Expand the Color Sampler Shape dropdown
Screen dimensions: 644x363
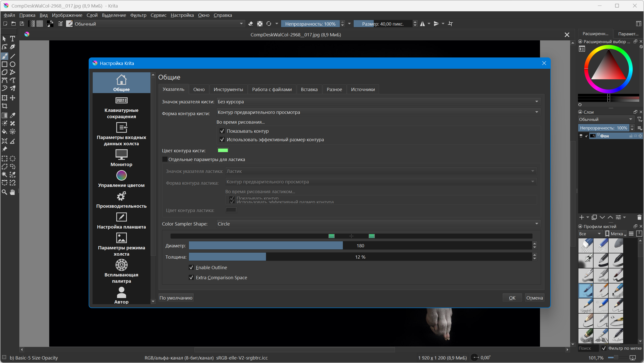coord(378,224)
